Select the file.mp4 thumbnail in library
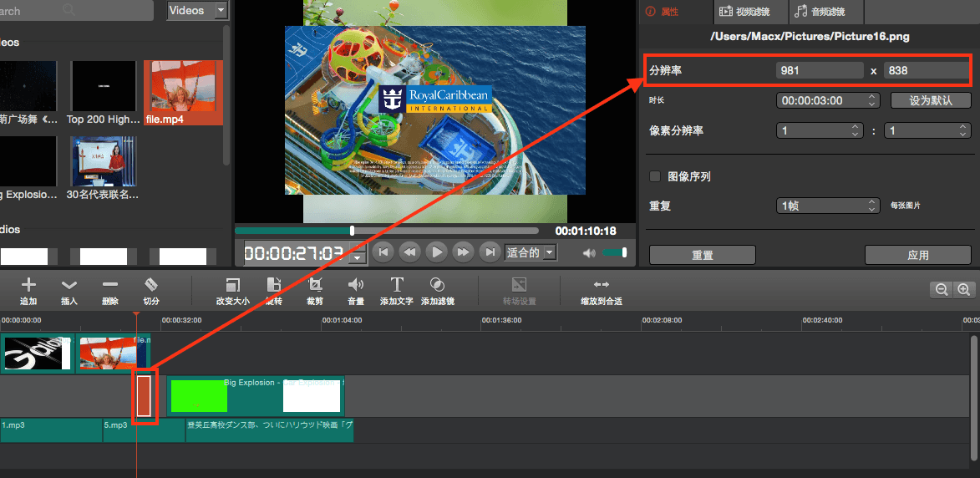 tap(183, 92)
